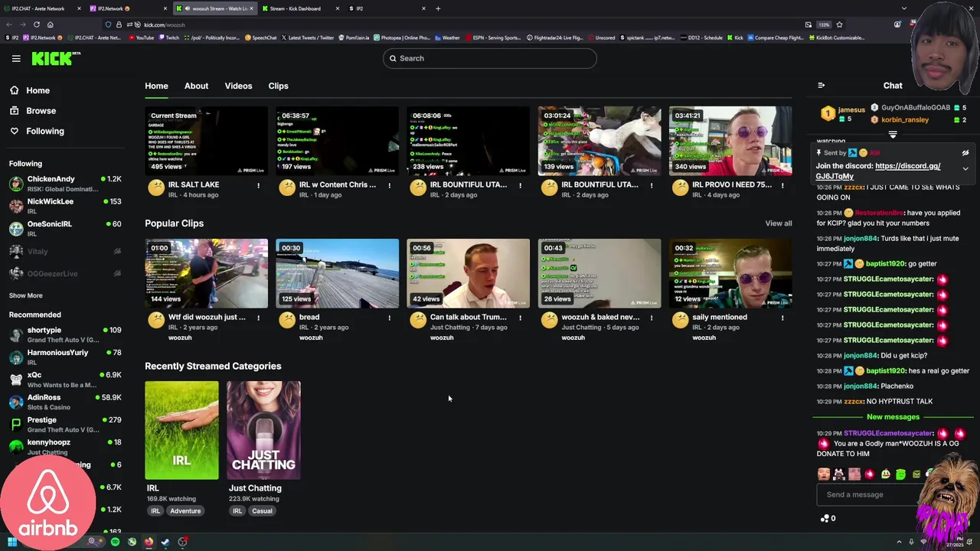This screenshot has height=551, width=980.
Task: Click woozuh avatar beside IRL SALT LAKE
Action: (156, 188)
